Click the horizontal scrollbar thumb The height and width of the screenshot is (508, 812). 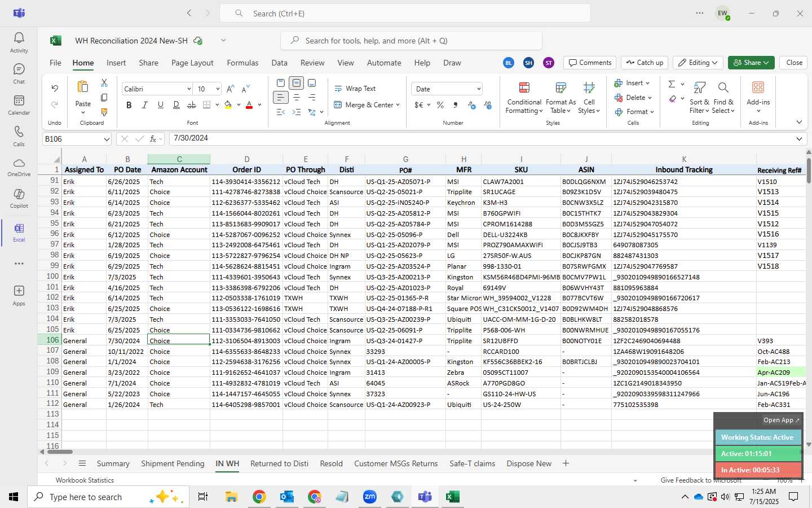[x=59, y=452]
